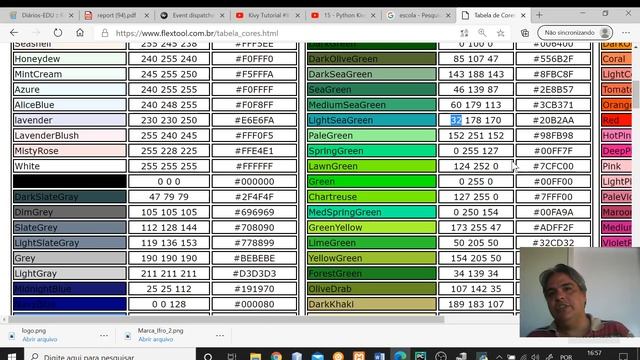This screenshot has width=640, height=360.
Task: Click the Coral swatch in the right column
Action: pyautogui.click(x=616, y=59)
